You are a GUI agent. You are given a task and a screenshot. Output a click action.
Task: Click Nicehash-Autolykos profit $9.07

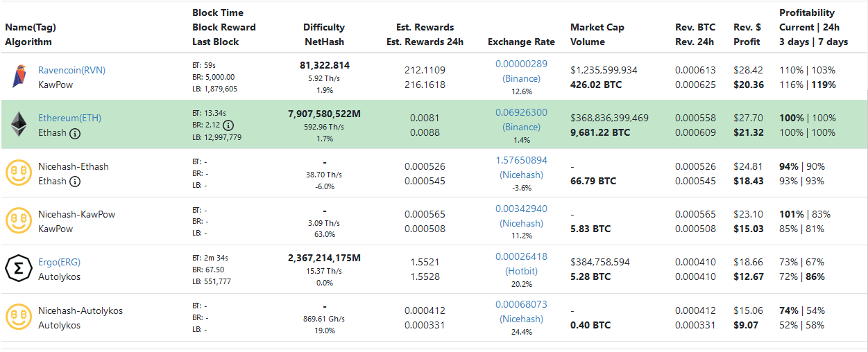746,325
